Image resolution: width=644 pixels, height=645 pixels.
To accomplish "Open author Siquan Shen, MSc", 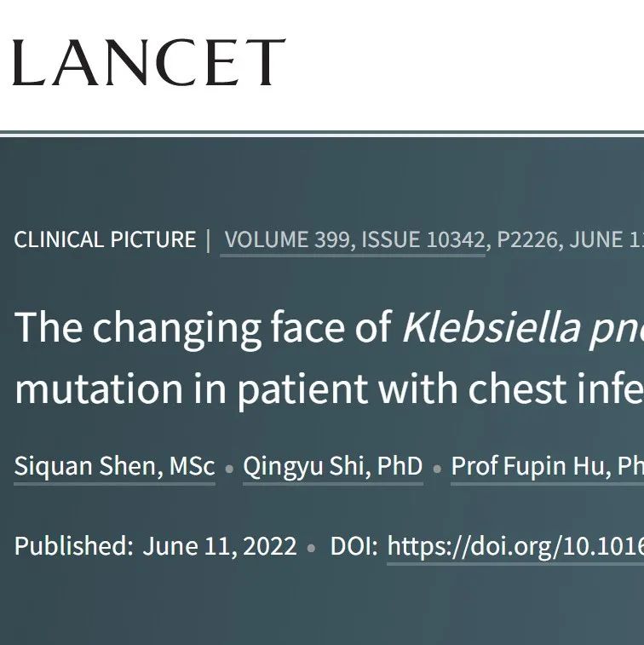I will [114, 466].
